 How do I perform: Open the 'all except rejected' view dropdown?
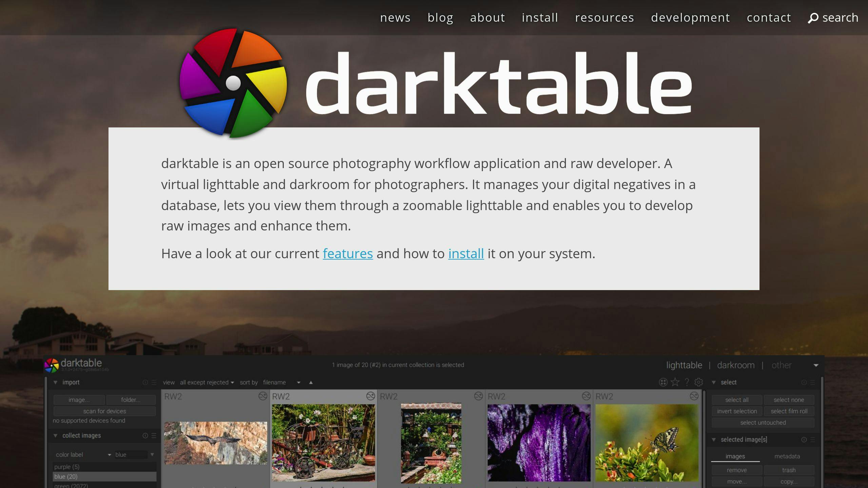coord(207,382)
